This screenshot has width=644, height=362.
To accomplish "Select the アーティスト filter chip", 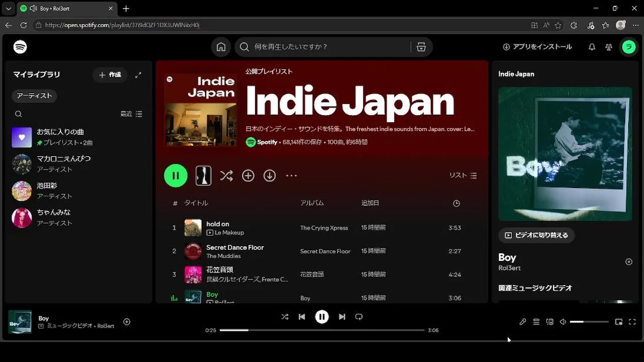I will (34, 96).
